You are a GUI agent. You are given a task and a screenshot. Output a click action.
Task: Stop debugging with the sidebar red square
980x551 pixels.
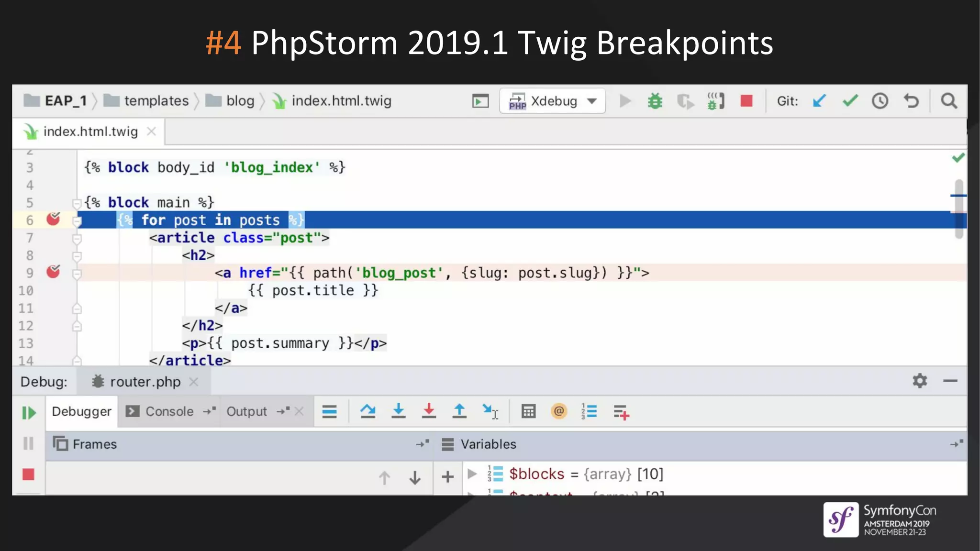pos(29,474)
